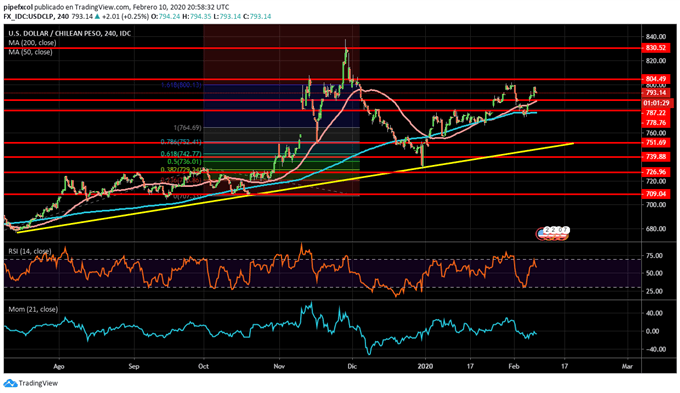Click the Mar label on time axis

point(627,367)
